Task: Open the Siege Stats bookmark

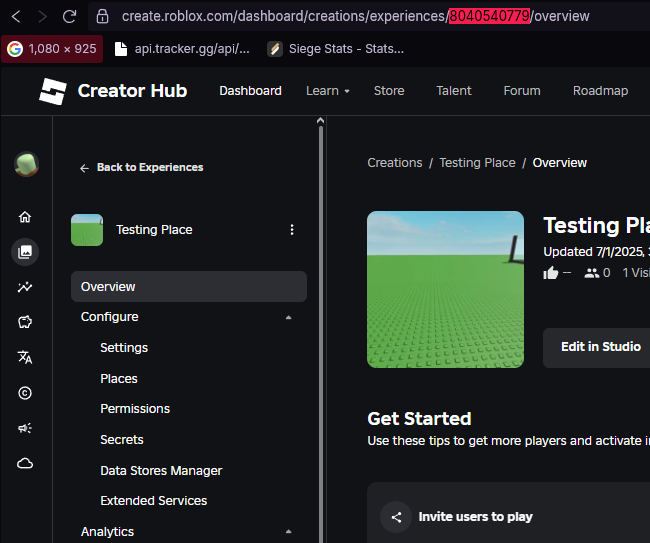Action: click(x=336, y=49)
